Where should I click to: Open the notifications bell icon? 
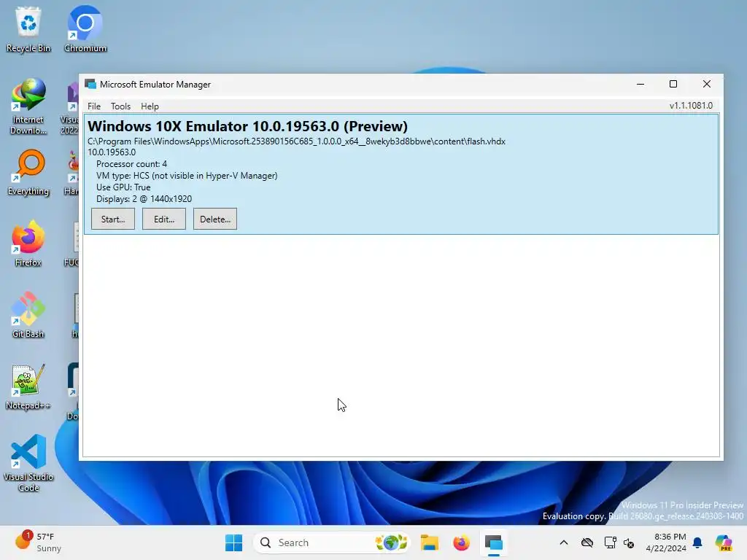click(697, 542)
